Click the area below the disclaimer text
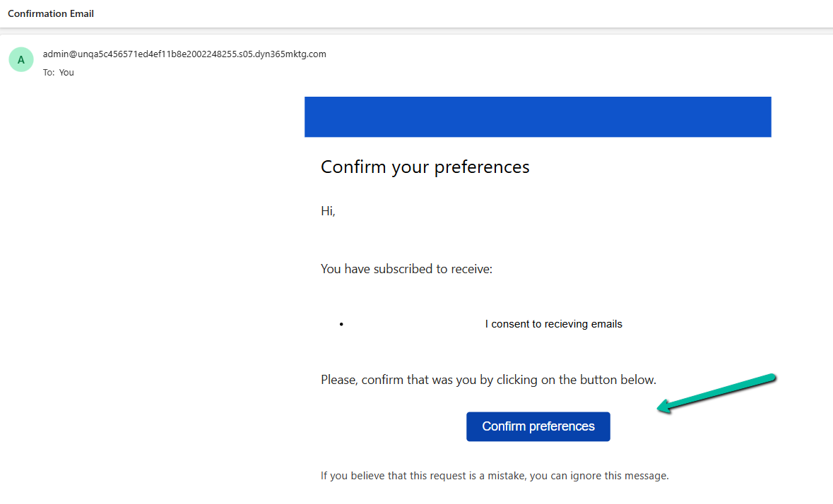Viewport: 833px width, 504px height. 495,498
